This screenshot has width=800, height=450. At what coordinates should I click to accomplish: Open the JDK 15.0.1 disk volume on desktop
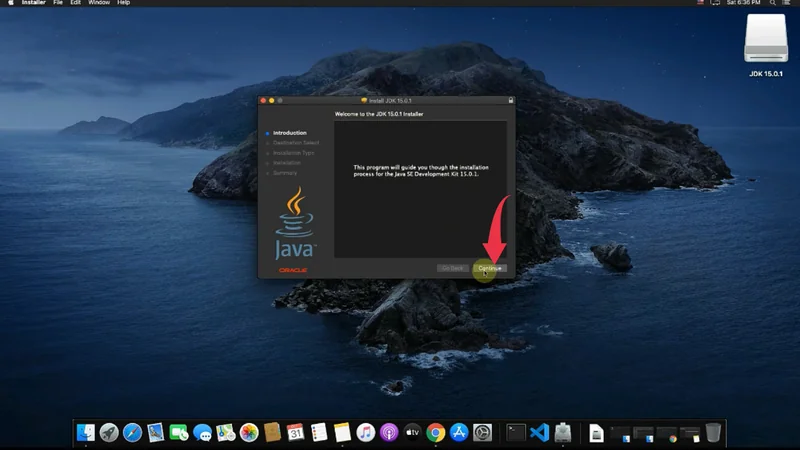[766, 41]
